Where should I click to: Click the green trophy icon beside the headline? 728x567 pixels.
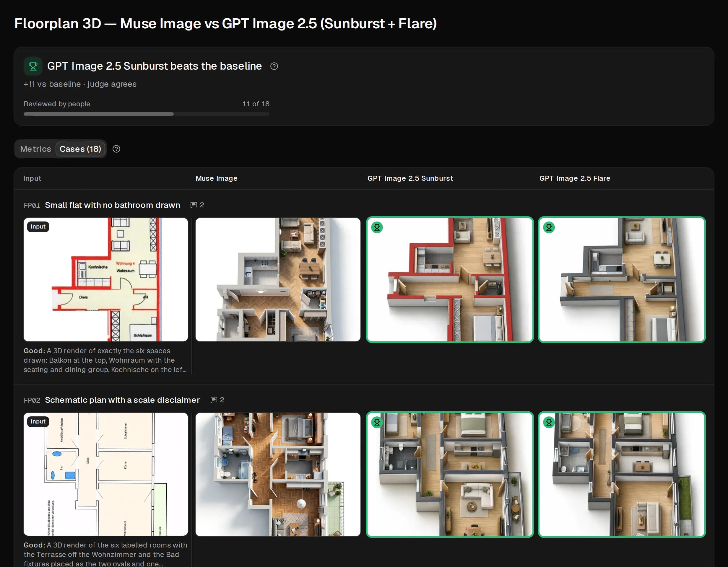click(33, 66)
